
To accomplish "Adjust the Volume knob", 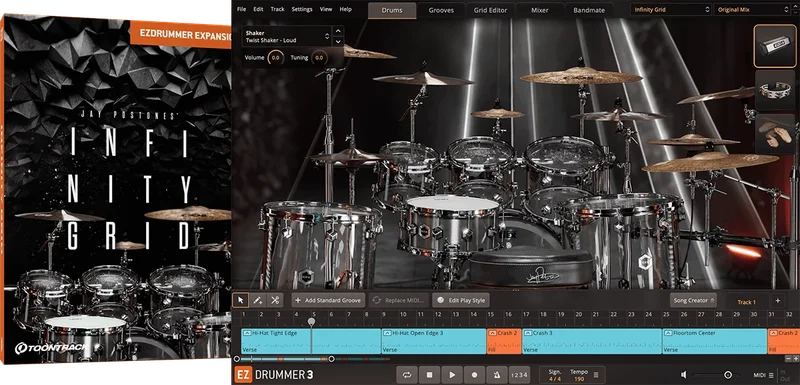I will click(x=276, y=58).
